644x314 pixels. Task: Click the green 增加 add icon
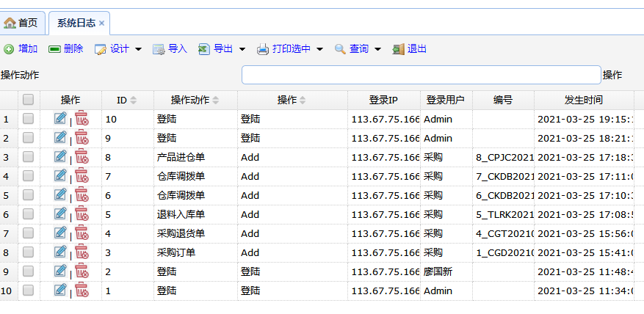coord(9,49)
